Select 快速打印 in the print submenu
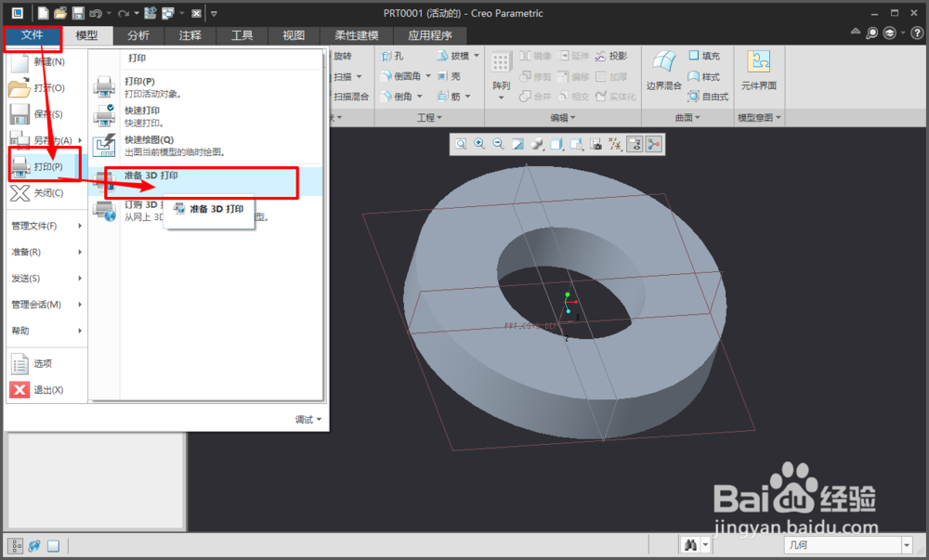Viewport: 929px width, 560px height. (x=206, y=116)
